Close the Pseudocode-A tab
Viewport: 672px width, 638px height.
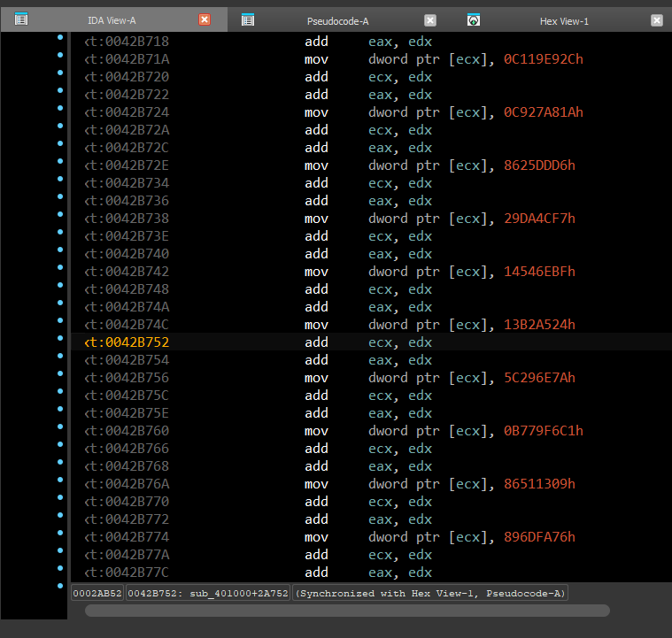coord(430,20)
